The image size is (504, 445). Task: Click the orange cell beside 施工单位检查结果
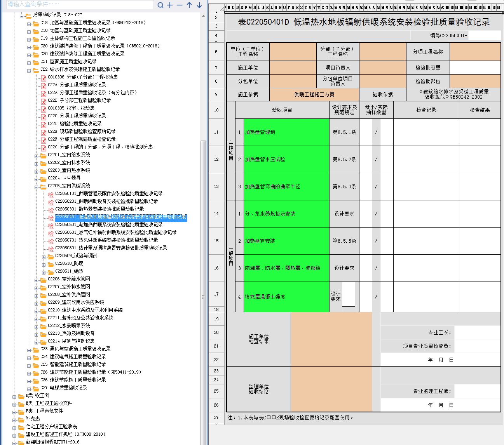331,339
